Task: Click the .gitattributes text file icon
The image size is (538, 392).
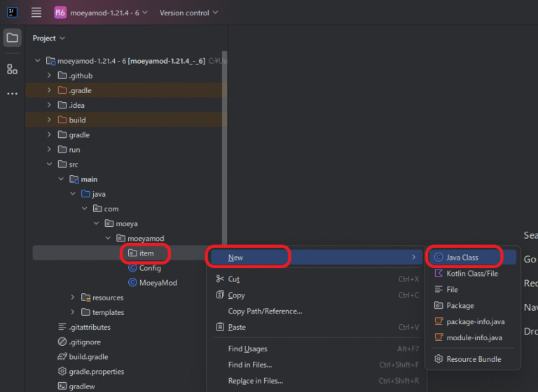Action: pos(62,327)
